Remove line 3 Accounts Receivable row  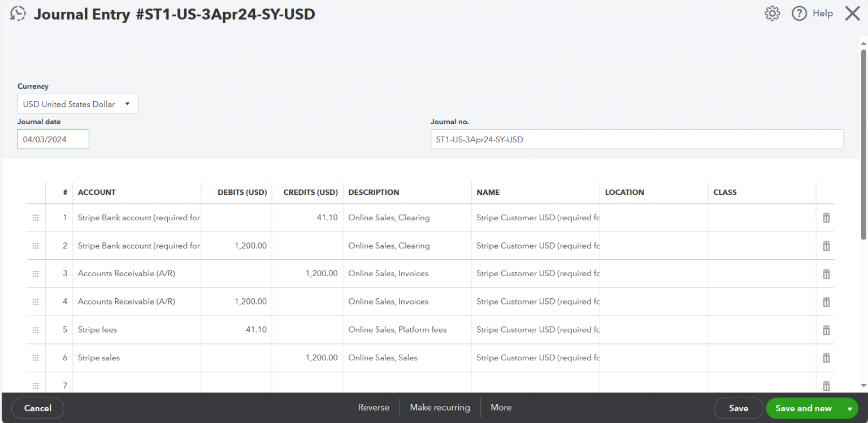coord(826,274)
